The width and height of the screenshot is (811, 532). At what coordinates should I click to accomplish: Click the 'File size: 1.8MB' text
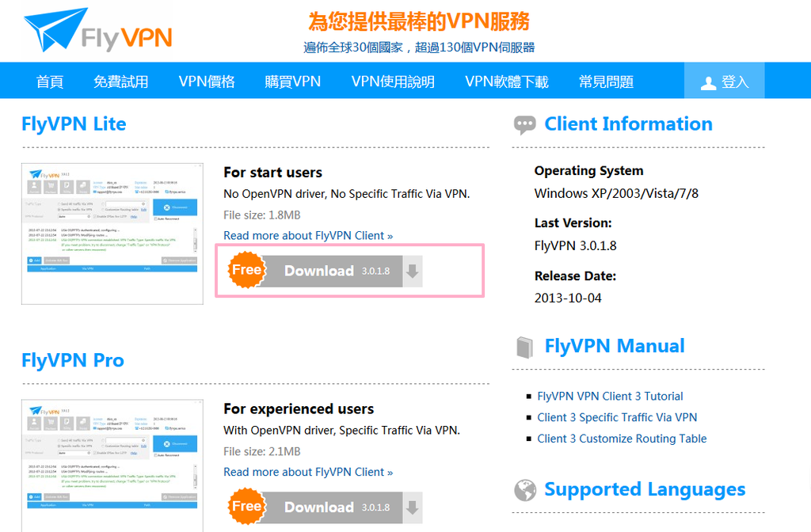click(x=261, y=215)
